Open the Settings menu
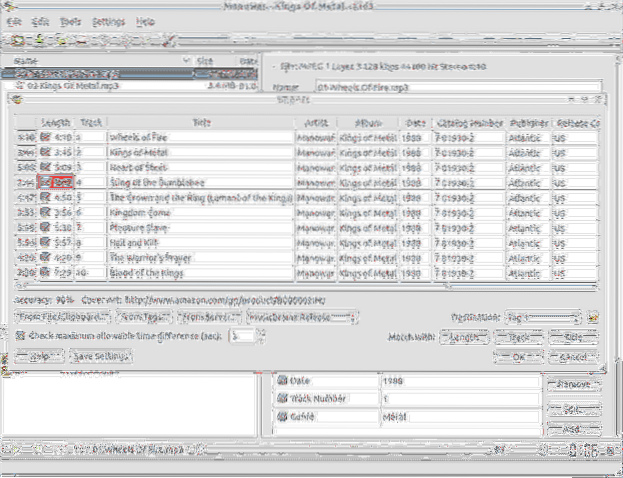This screenshot has width=623, height=478. coord(108,22)
